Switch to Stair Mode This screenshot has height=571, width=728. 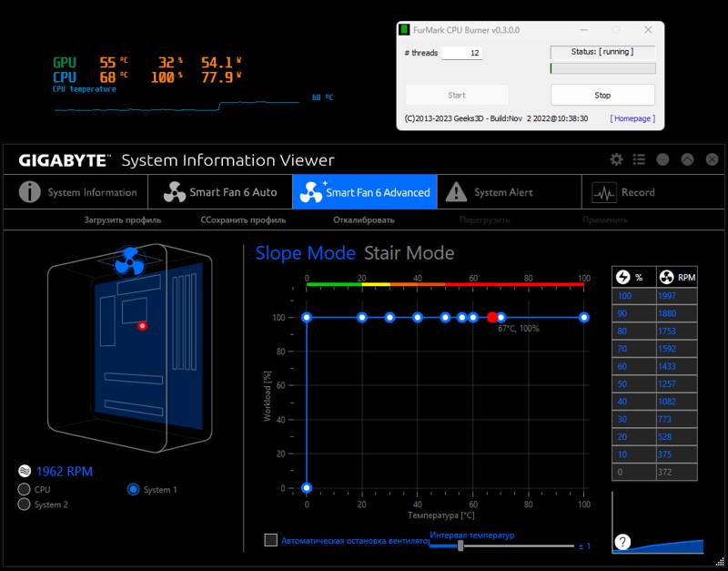point(409,253)
